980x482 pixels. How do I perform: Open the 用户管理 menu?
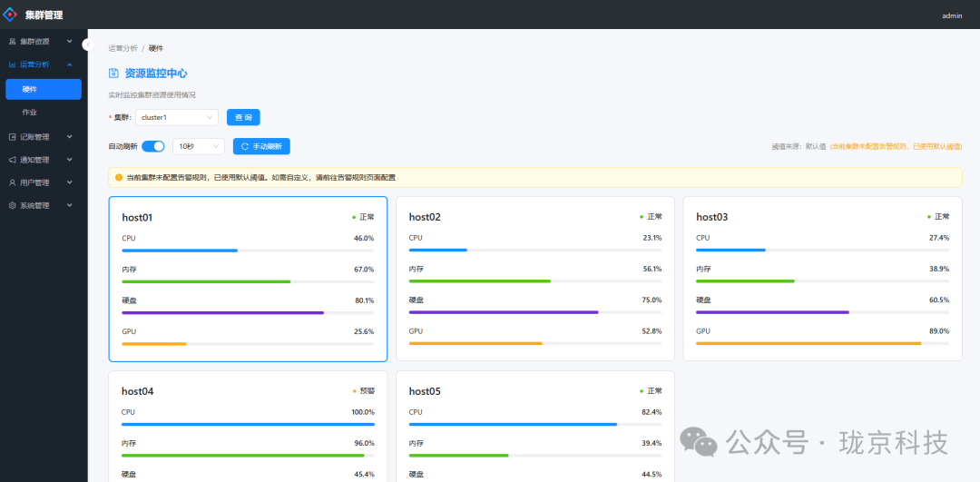(44, 182)
